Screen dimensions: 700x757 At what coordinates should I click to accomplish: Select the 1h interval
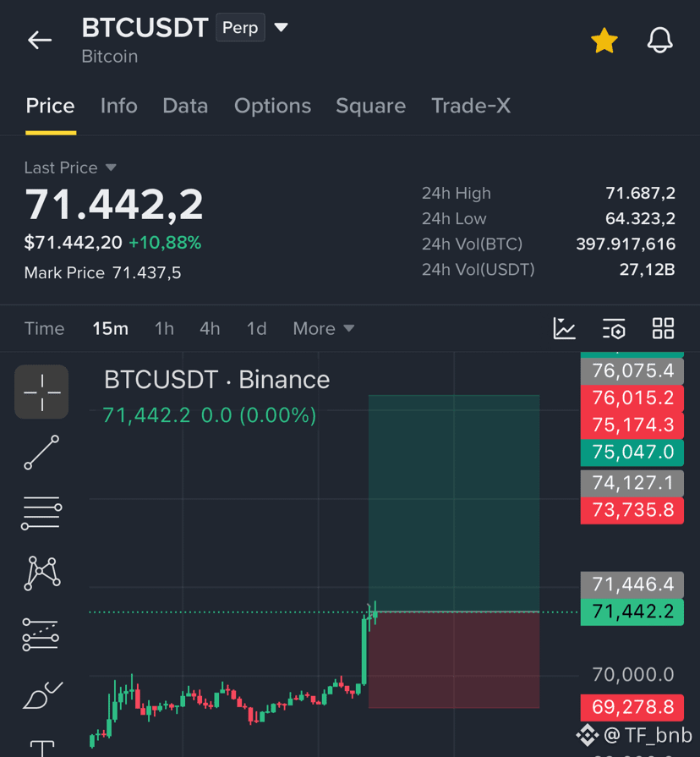pyautogui.click(x=164, y=329)
